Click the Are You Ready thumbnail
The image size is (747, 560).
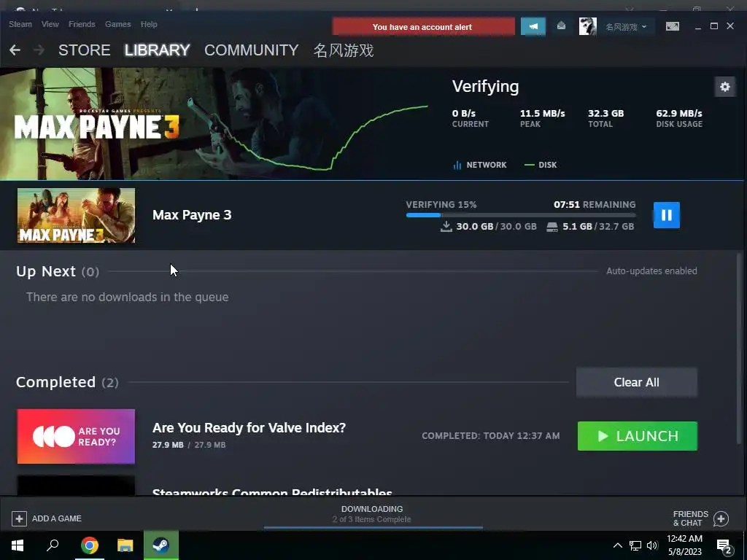[x=76, y=436]
